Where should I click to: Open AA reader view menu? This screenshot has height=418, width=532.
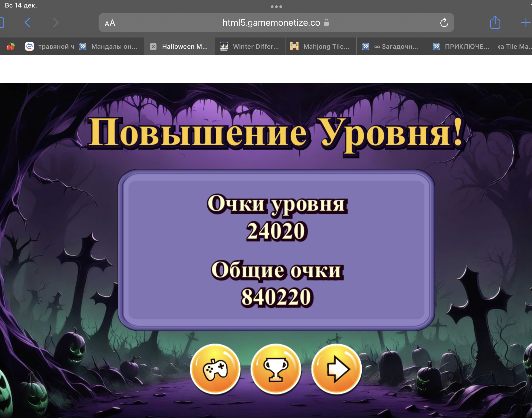[x=110, y=23]
